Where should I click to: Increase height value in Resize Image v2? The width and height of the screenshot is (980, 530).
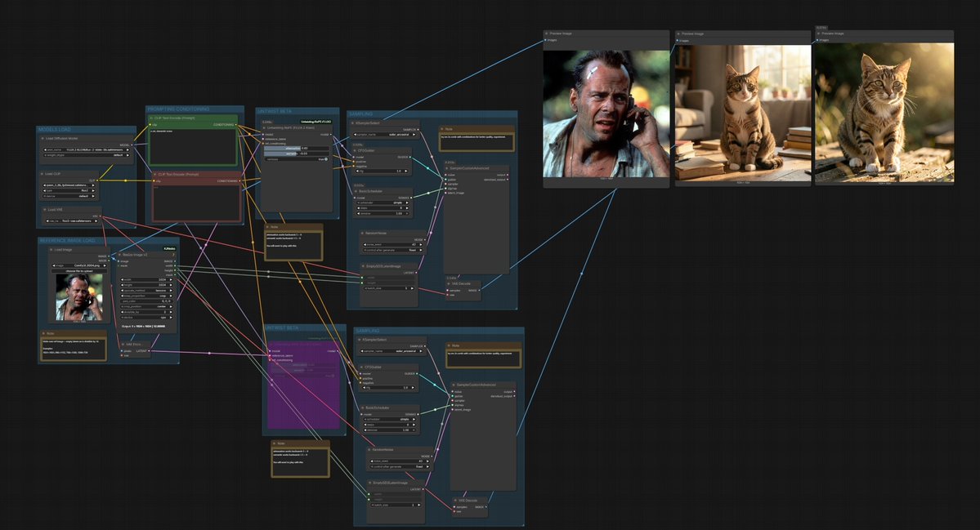click(171, 285)
